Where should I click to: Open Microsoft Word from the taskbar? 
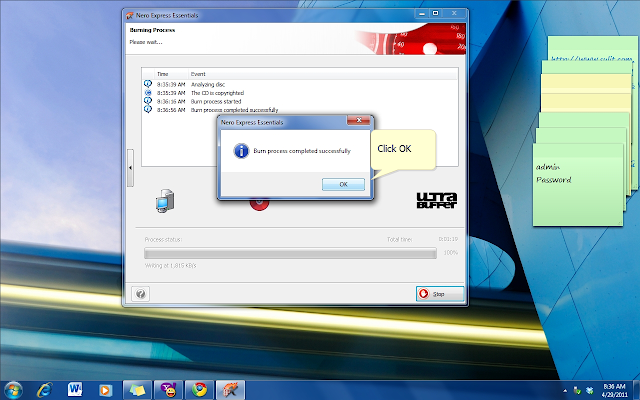75,390
